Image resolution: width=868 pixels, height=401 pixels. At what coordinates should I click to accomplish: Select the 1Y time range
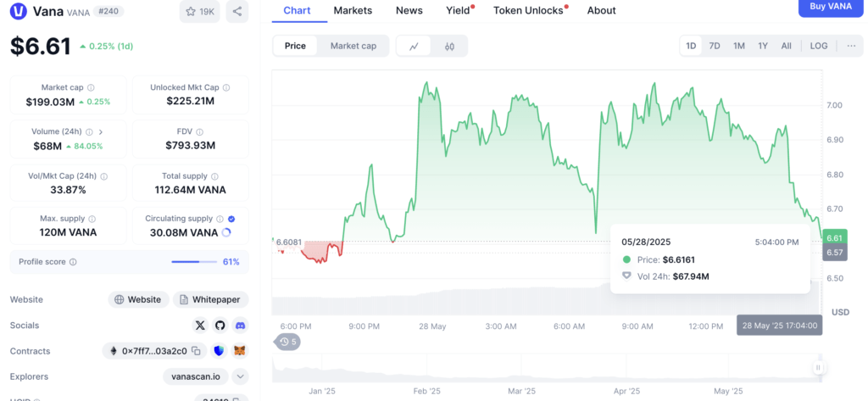pyautogui.click(x=763, y=46)
